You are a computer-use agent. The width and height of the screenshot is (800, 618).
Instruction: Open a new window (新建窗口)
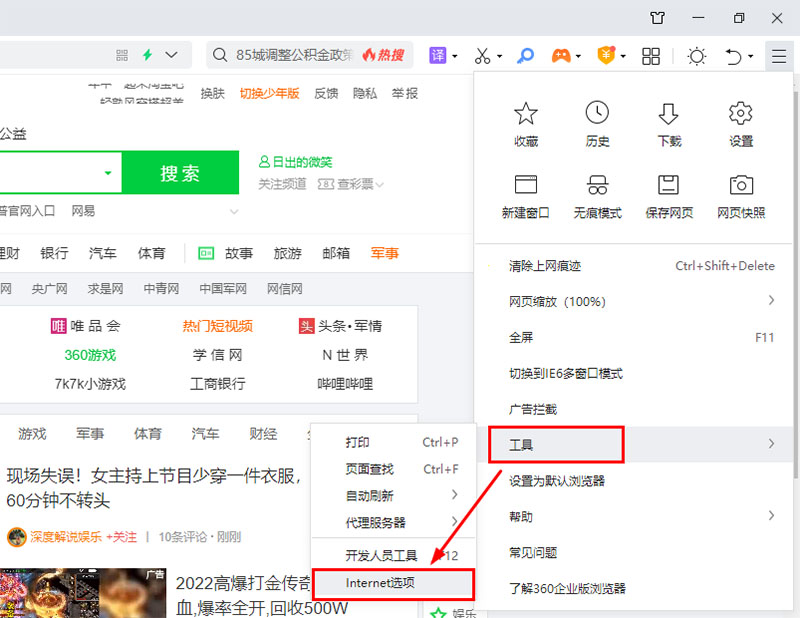tap(526, 193)
